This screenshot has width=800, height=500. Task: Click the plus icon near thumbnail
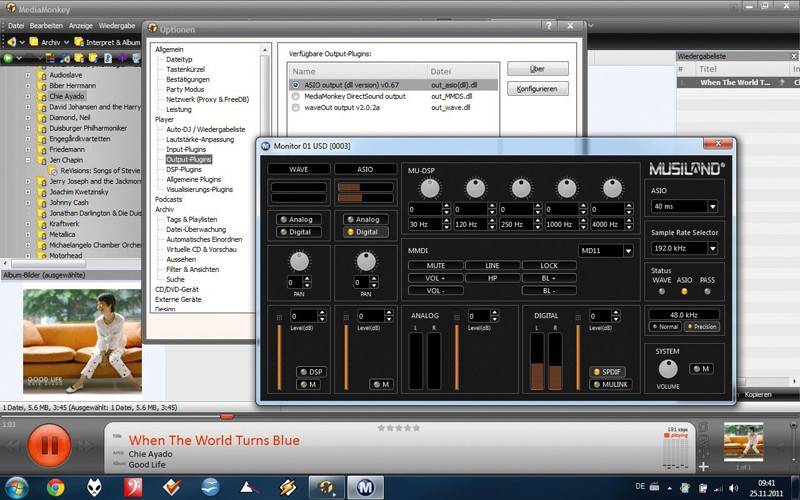704,466
